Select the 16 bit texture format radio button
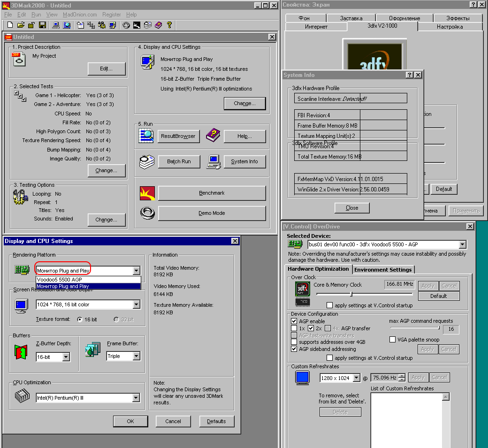Image resolution: width=488 pixels, height=448 pixels. point(80,319)
